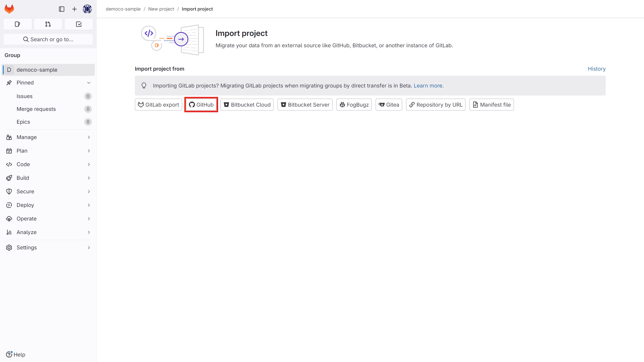Follow the Learn more link
644x362 pixels.
tap(429, 86)
